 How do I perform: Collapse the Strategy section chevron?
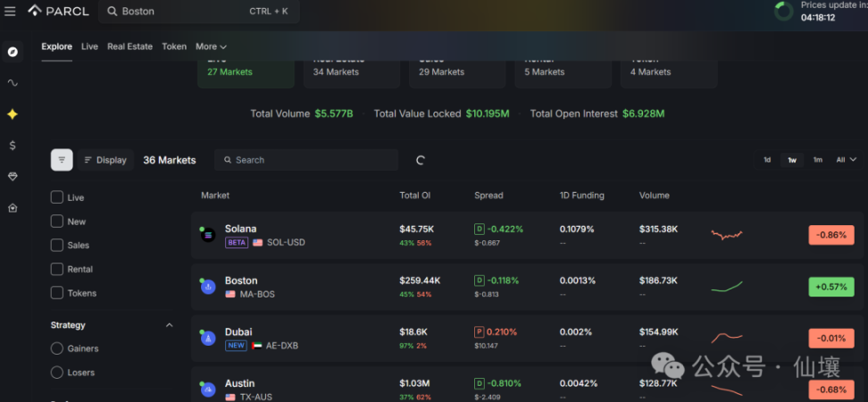click(x=170, y=325)
